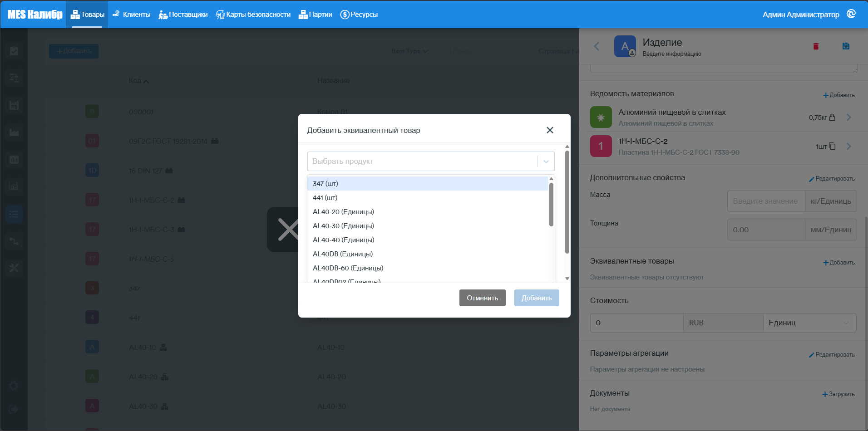Focus the Толщина 0.00 input

(x=766, y=230)
